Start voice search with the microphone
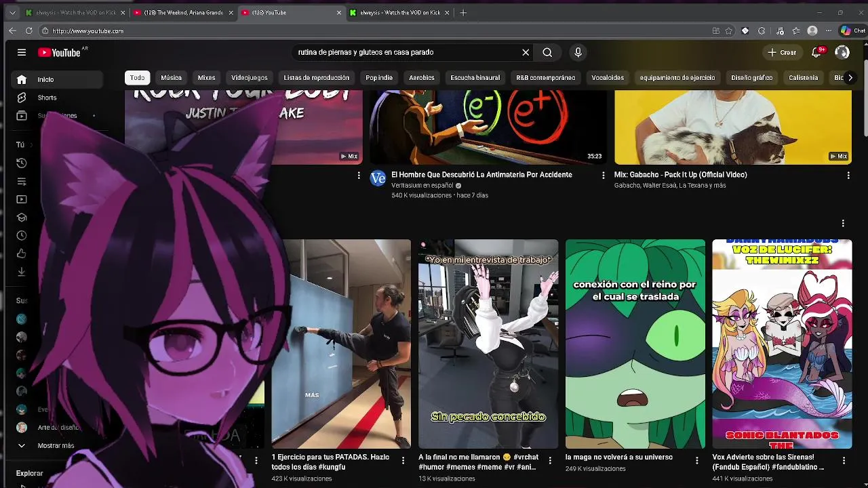Image resolution: width=868 pixels, height=488 pixels. click(578, 52)
